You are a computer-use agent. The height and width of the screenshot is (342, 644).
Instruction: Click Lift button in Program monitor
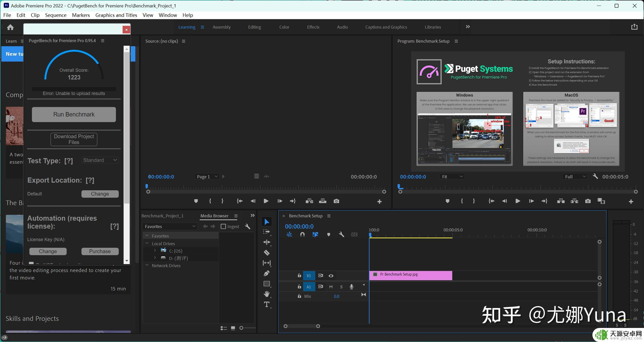pyautogui.click(x=561, y=201)
